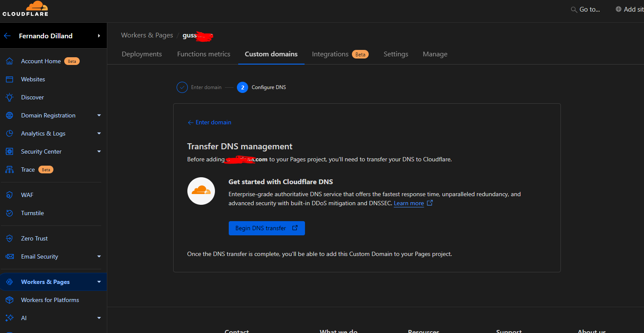Open the Deployments tab
This screenshot has height=333, width=644.
pyautogui.click(x=142, y=54)
